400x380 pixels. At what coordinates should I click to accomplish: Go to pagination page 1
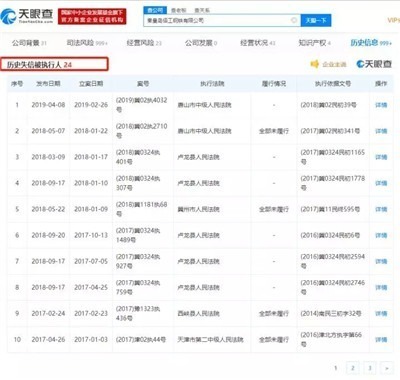pyautogui.click(x=335, y=368)
